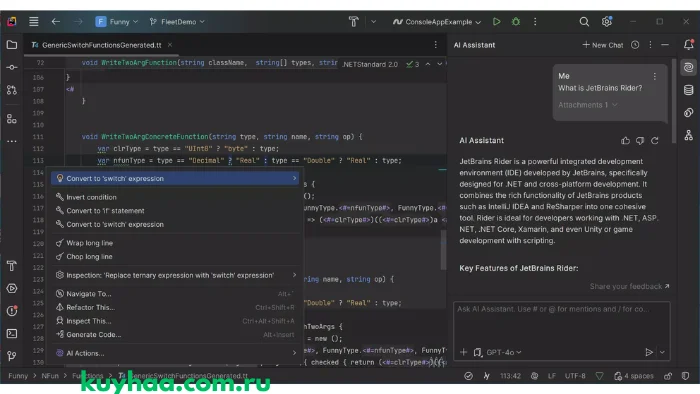This screenshot has height=394, width=700.
Task: Go back with the left arrow
Action: tap(56, 21)
